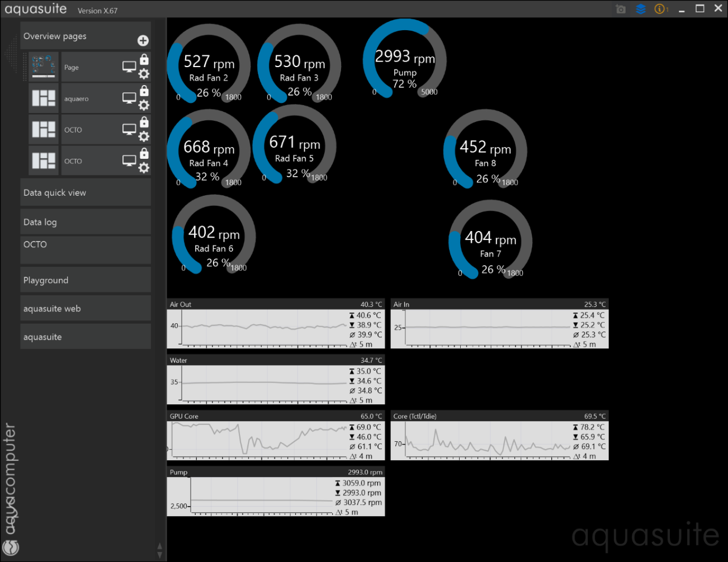Select the Page preview thumbnail
The height and width of the screenshot is (562, 728).
[44, 67]
